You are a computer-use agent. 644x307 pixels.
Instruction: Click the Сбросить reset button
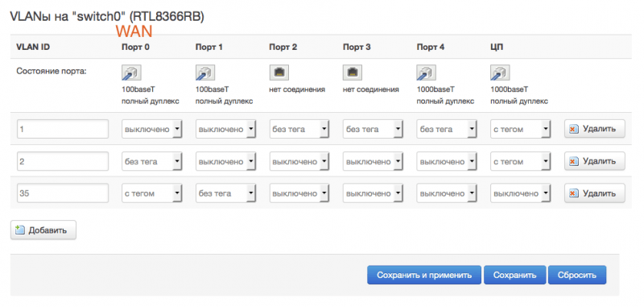pos(577,275)
